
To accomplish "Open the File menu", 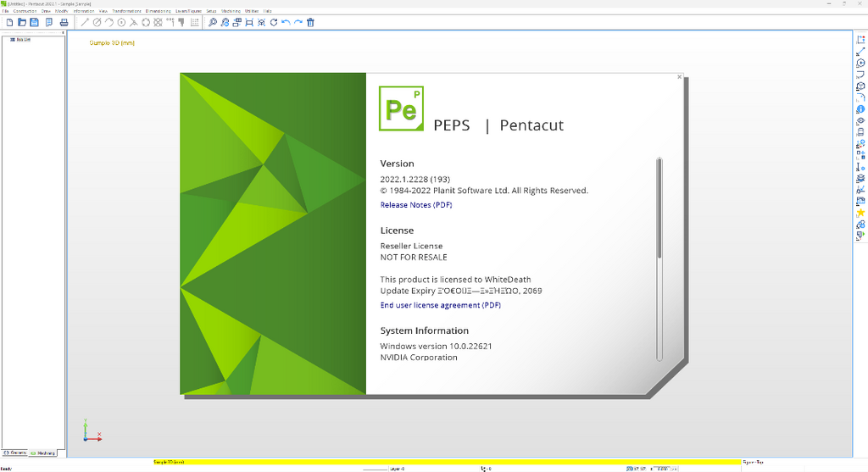I will (x=6, y=11).
